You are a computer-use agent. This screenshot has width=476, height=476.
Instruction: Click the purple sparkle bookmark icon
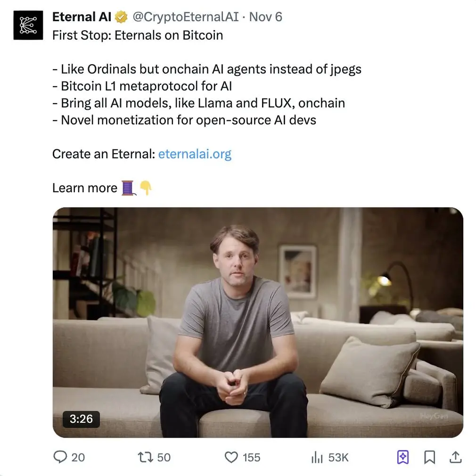pos(403,457)
